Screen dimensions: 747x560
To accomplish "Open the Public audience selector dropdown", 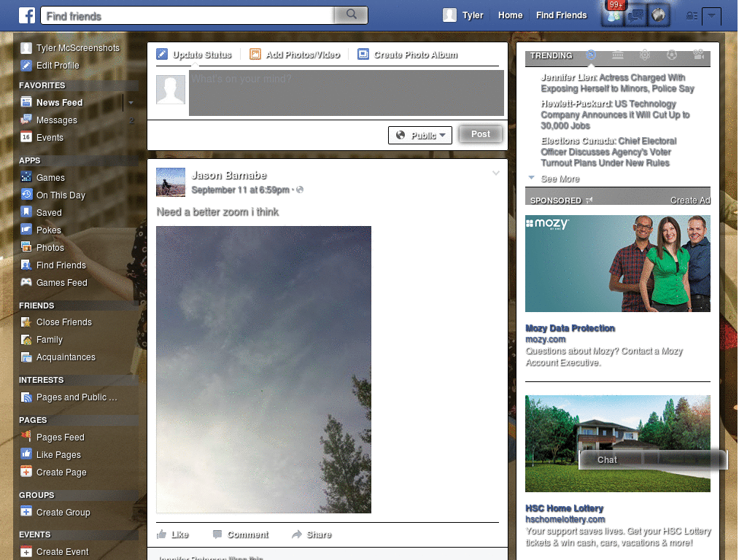I will click(x=419, y=135).
